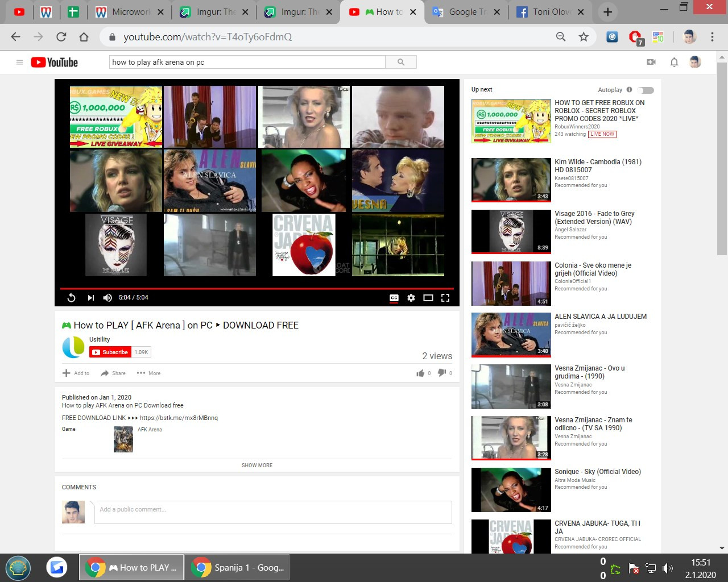The height and width of the screenshot is (582, 728).
Task: Mute the player volume speaker
Action: click(x=107, y=298)
